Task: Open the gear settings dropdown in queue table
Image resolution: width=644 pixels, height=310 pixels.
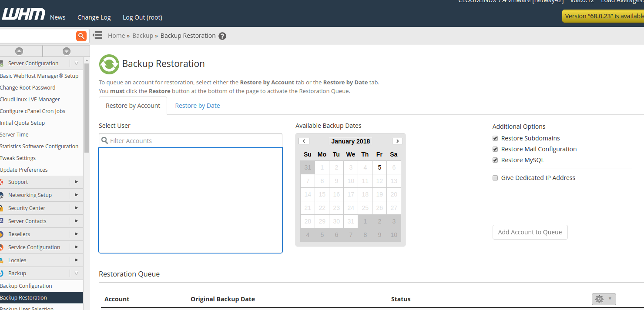Action: 604,299
